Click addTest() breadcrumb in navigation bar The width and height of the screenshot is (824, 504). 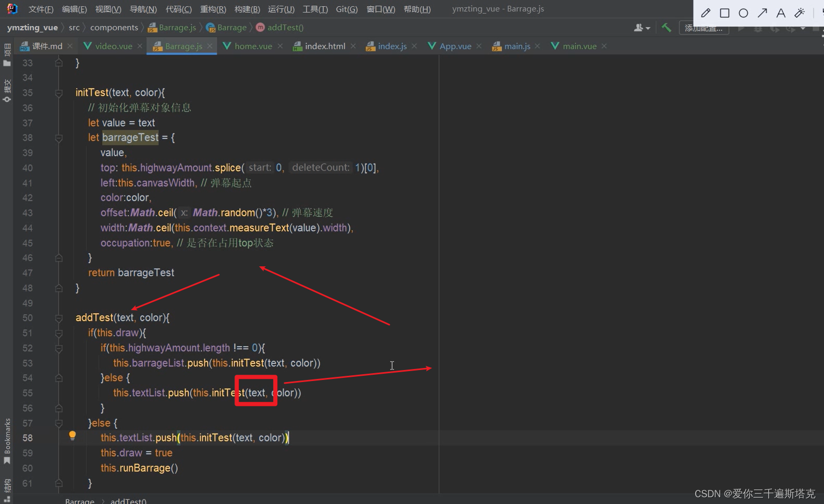[280, 28]
